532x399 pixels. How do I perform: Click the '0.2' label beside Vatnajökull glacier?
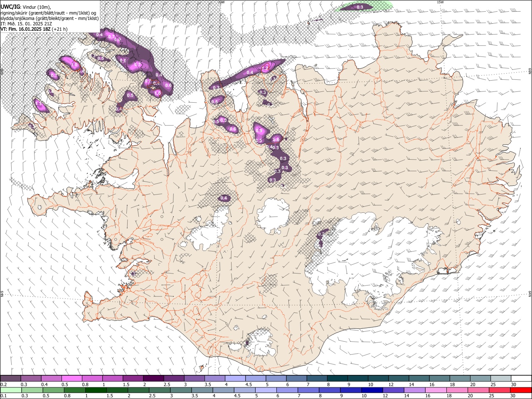pyautogui.click(x=320, y=234)
